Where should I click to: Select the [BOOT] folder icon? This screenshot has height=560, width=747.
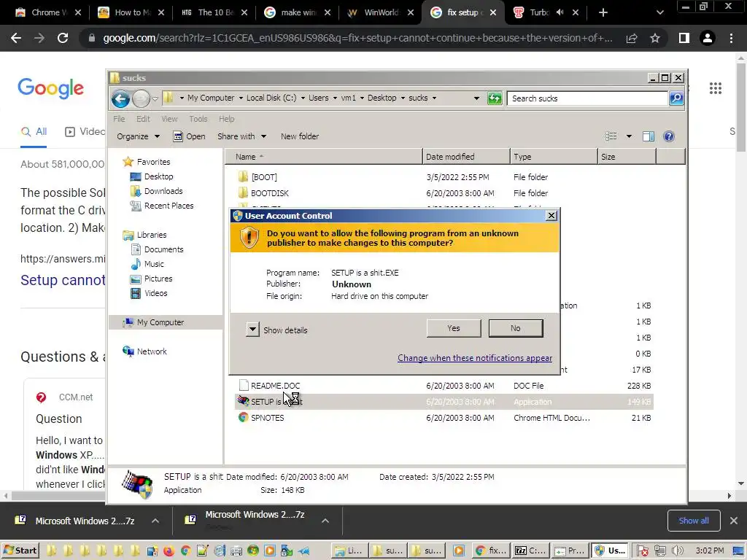click(x=243, y=176)
